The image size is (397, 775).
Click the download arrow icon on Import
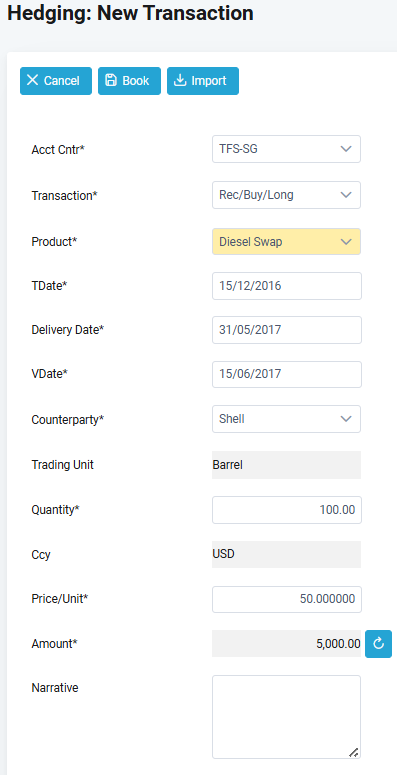180,80
